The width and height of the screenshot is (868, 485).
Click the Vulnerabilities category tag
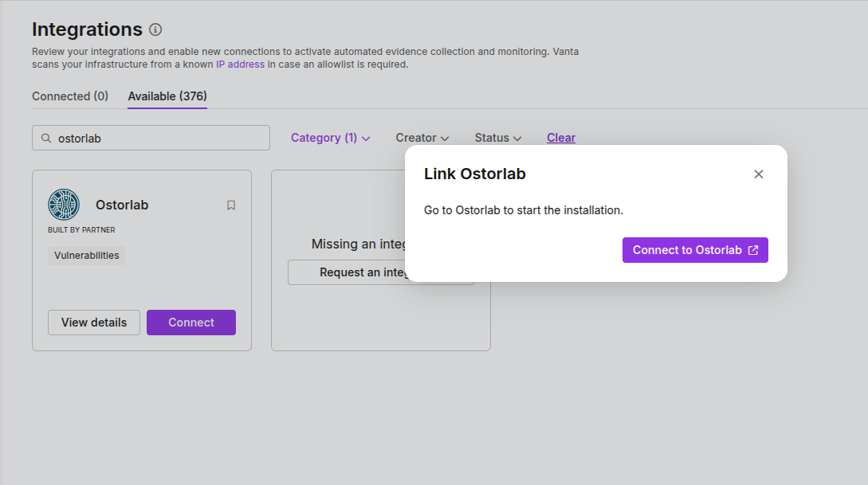(87, 256)
